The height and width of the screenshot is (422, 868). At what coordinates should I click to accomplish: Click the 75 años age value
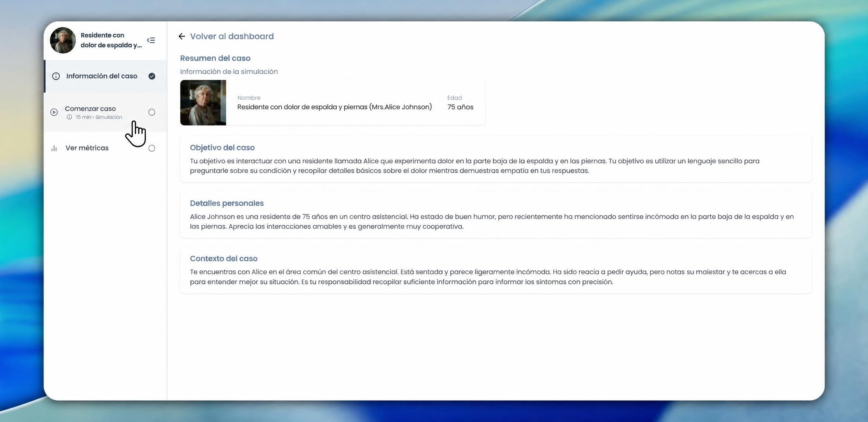point(460,107)
